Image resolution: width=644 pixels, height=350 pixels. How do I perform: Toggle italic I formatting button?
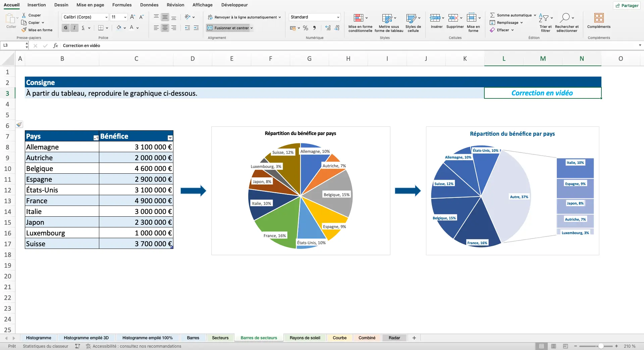74,28
